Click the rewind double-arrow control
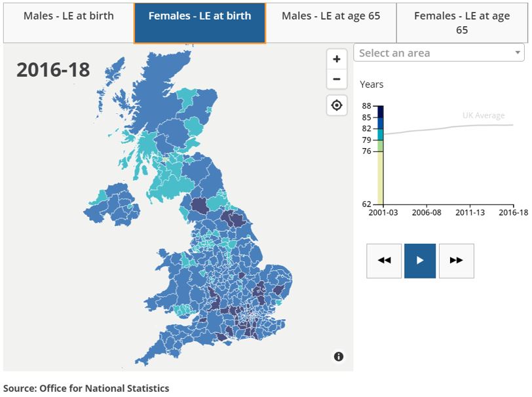 (384, 260)
